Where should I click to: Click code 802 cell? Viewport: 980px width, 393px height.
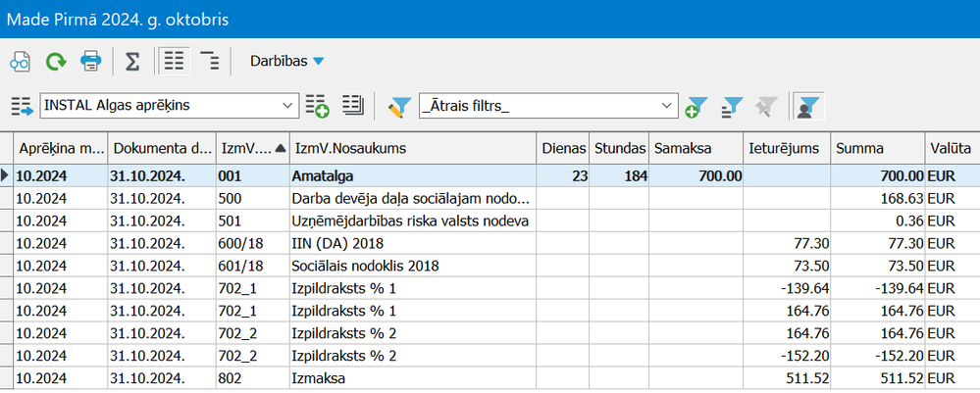[x=252, y=378]
